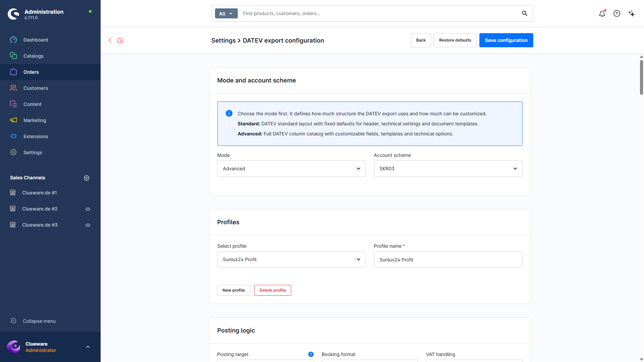
Task: Open the Account scheme dropdown showing SKR03
Action: pos(448,169)
